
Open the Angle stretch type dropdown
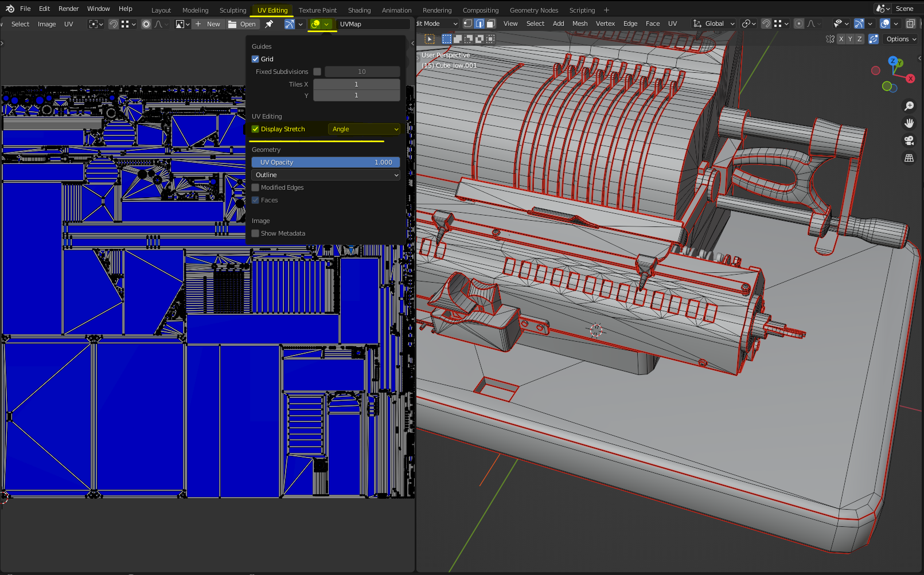pos(364,129)
